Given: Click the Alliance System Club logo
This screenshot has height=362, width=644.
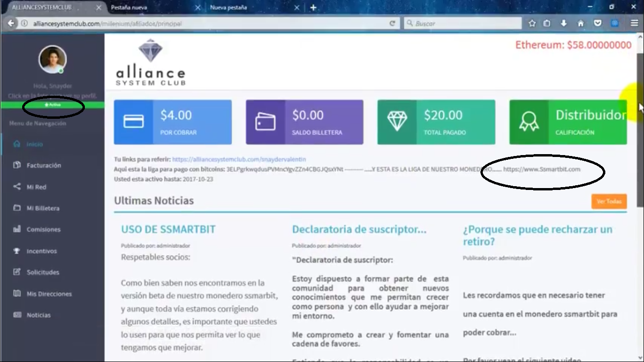Looking at the screenshot, I should [x=150, y=62].
